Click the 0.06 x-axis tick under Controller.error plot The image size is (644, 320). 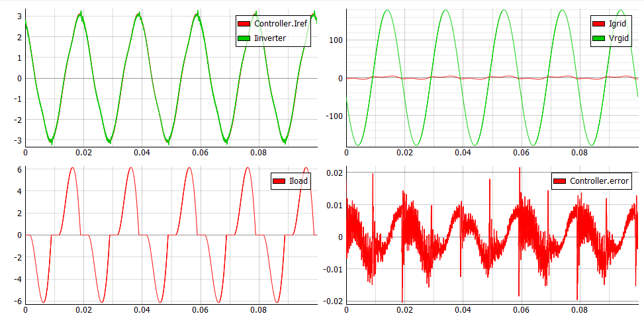pyautogui.click(x=521, y=309)
